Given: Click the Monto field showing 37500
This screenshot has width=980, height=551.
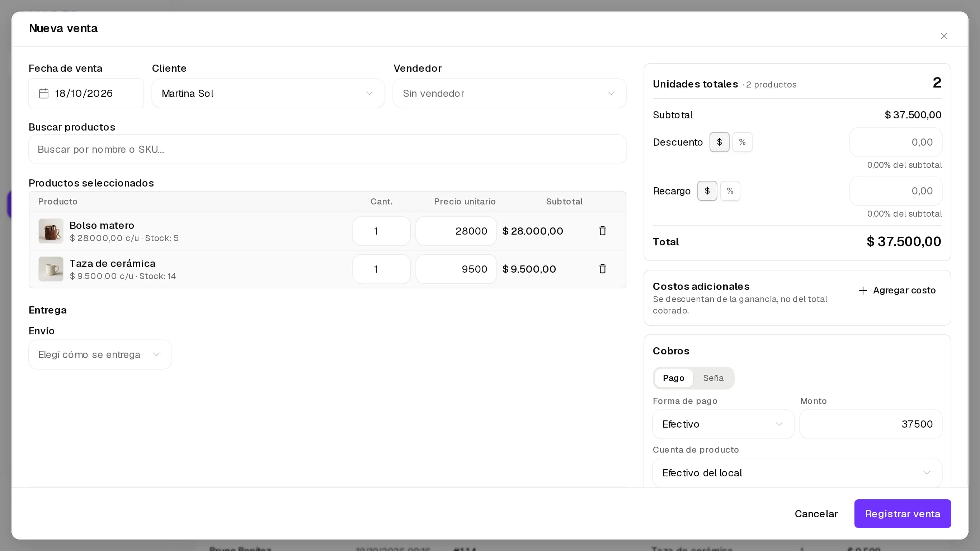Looking at the screenshot, I should tap(871, 424).
